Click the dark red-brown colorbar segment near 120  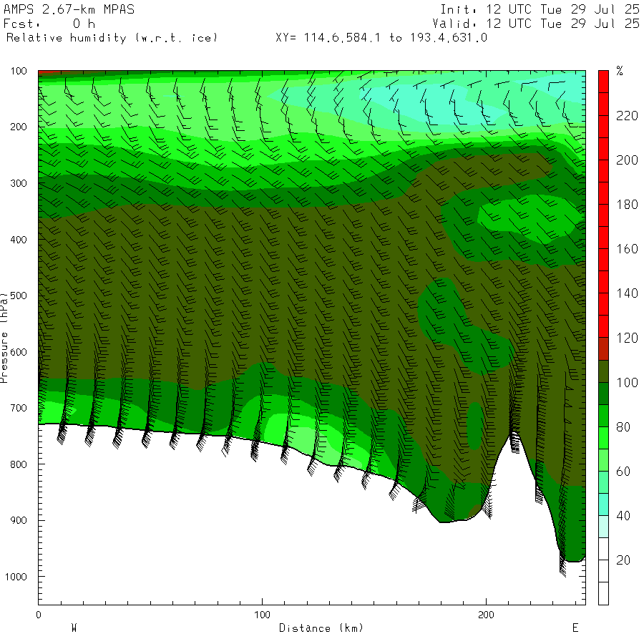click(x=603, y=348)
